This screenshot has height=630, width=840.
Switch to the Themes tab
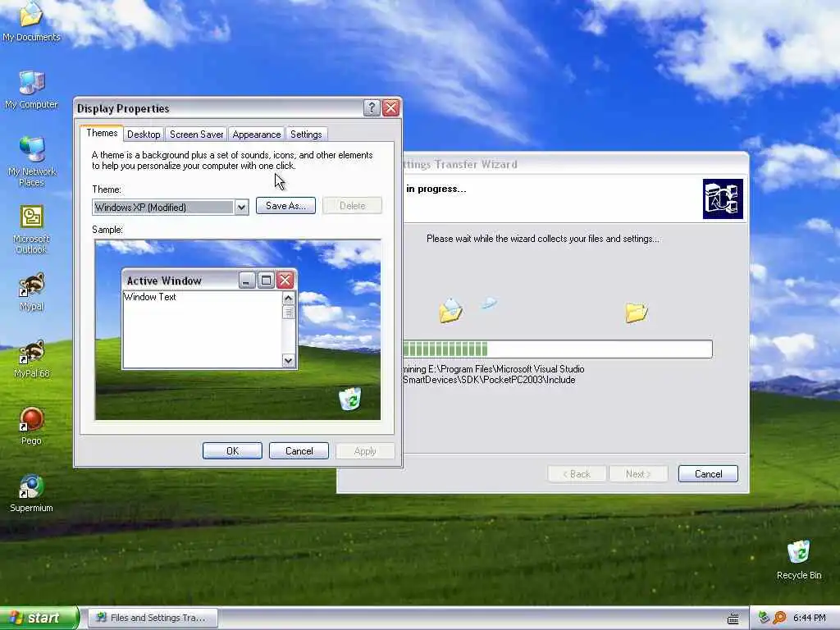click(102, 133)
